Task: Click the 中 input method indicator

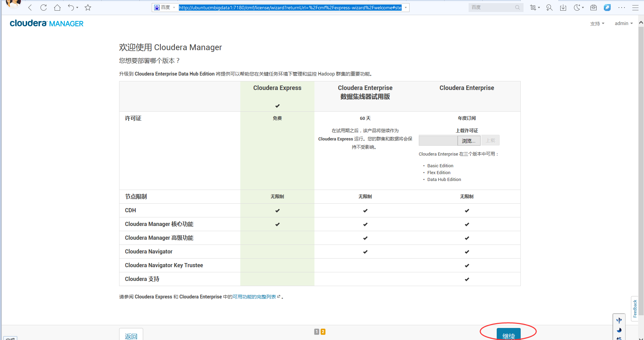Action: pyautogui.click(x=619, y=320)
